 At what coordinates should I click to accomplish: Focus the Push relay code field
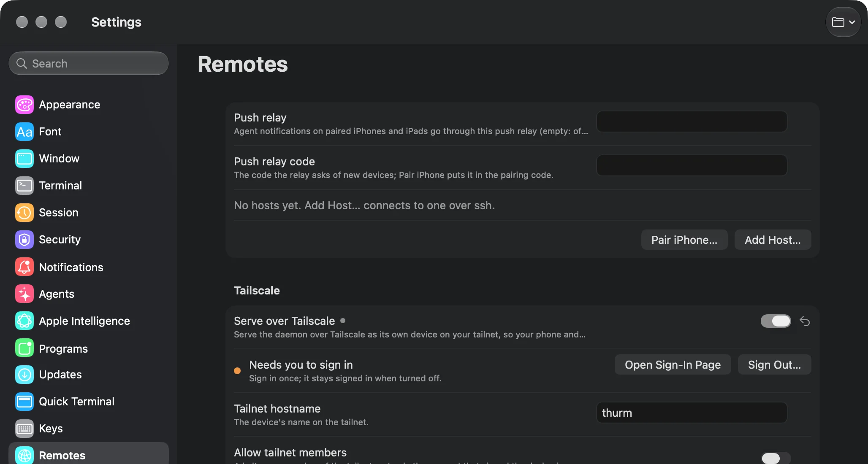692,165
